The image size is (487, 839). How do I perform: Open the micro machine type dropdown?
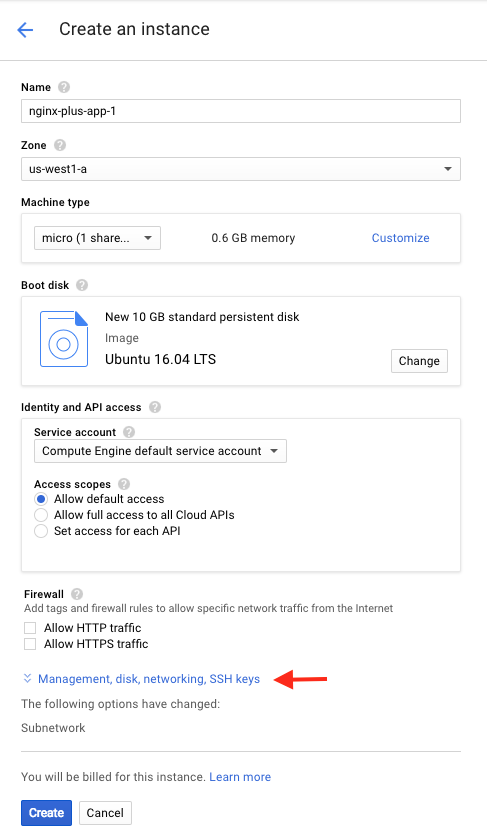point(97,238)
